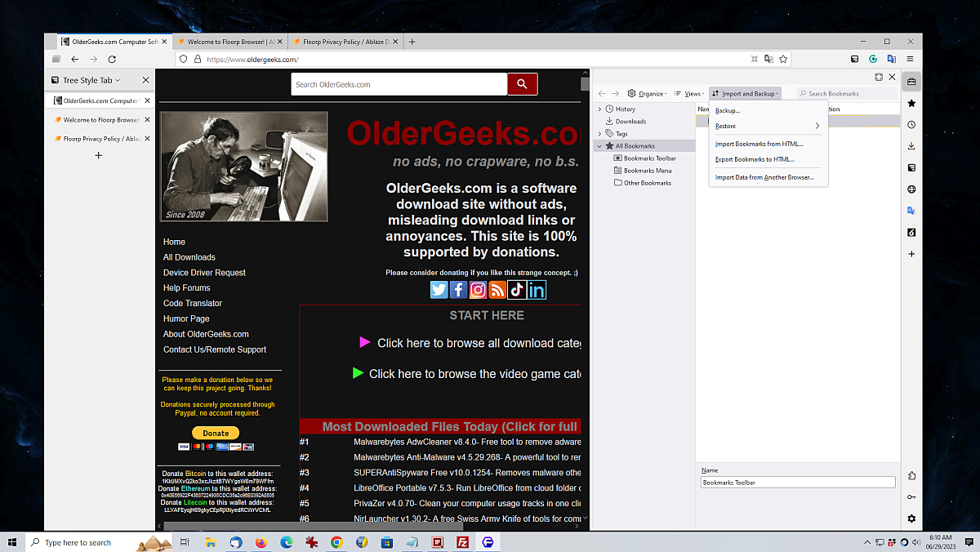Viewport: 980px width, 552px height.
Task: Click the shield tracking protection icon in address bar
Action: coord(184,59)
